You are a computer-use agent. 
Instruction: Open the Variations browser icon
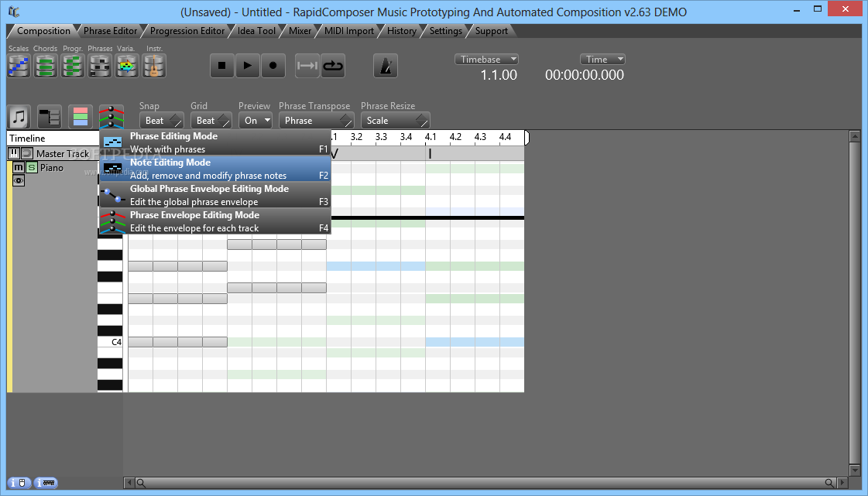tap(127, 67)
